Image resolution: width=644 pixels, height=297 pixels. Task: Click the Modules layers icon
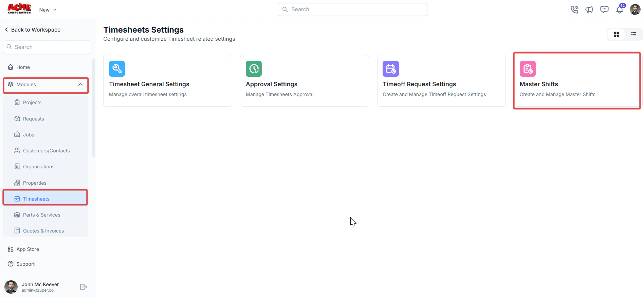tap(11, 84)
